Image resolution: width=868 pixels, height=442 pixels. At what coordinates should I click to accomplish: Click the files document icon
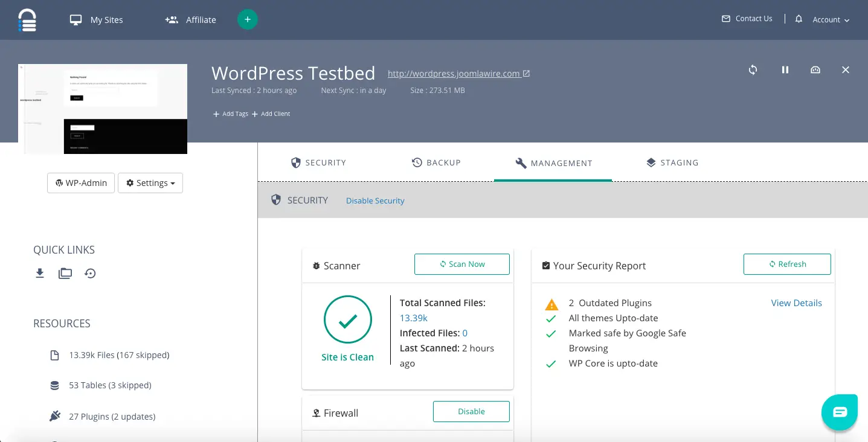coord(54,355)
